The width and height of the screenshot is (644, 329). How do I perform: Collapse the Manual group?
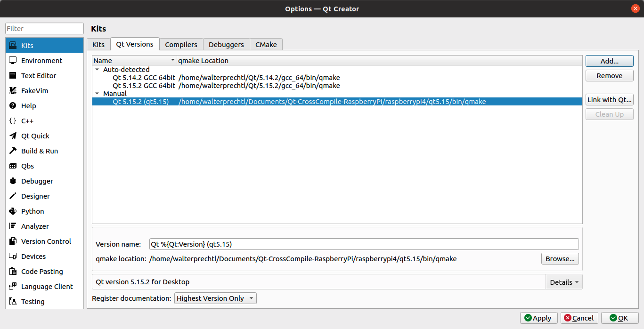coord(97,94)
